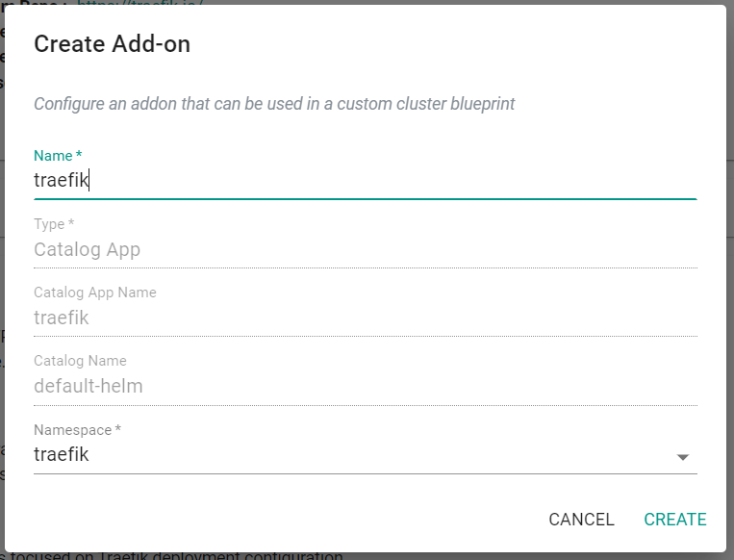Select the Namespace value traefik
Viewport: 734px width, 560px height.
coord(62,455)
